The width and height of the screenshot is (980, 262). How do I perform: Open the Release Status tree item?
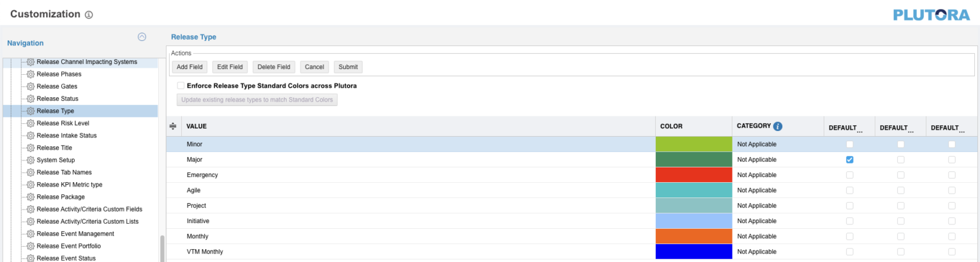(57, 99)
